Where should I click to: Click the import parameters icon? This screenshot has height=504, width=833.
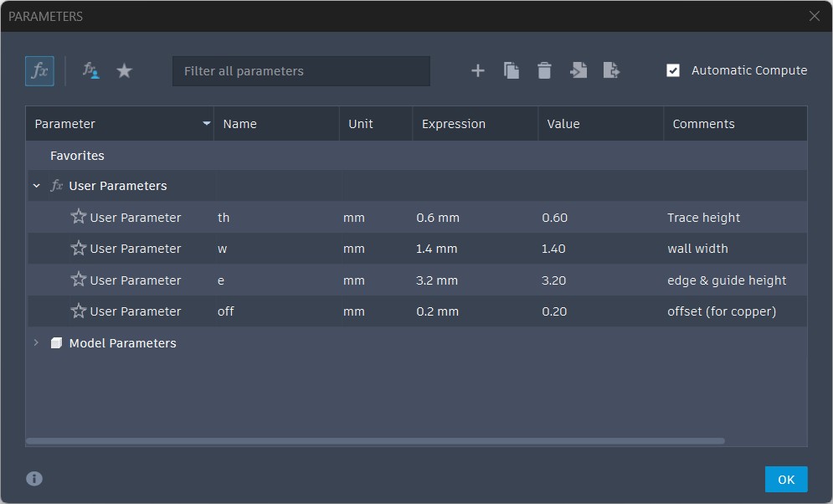point(578,71)
